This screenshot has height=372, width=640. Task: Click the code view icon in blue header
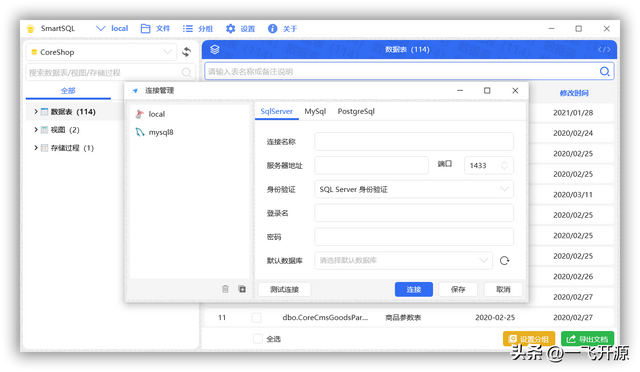coord(604,49)
